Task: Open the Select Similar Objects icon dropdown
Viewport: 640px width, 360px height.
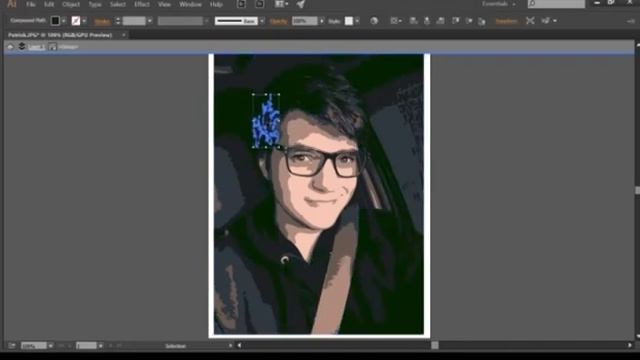Action: pos(549,21)
